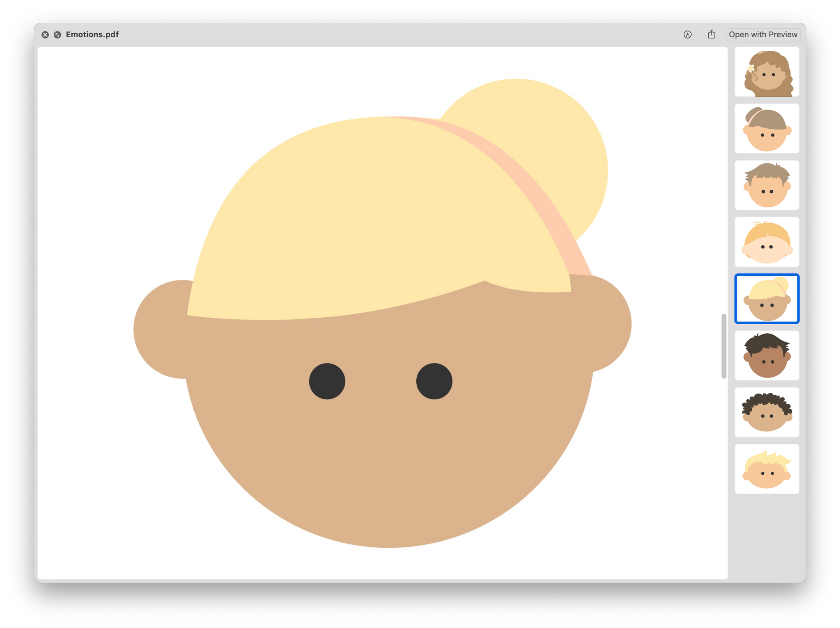840x628 pixels.
Task: Click the Markup pen icon
Action: 687,35
